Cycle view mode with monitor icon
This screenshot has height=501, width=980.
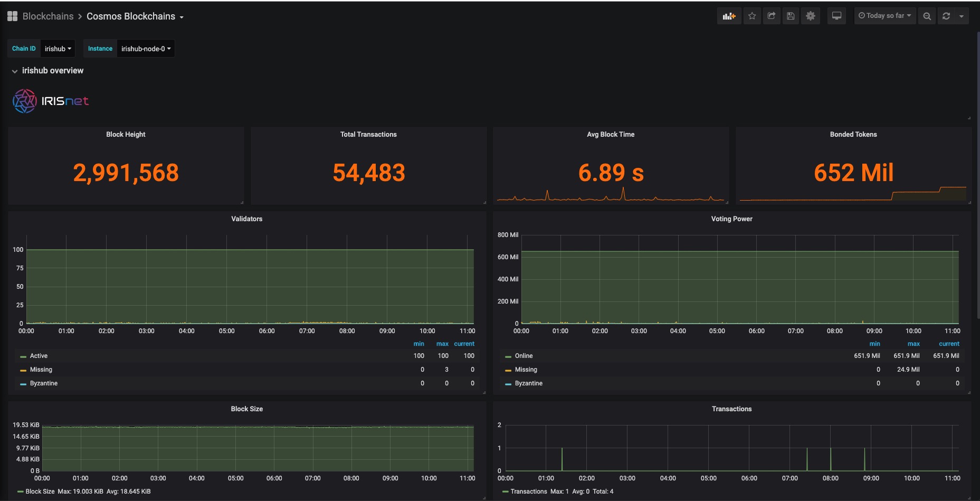point(836,16)
